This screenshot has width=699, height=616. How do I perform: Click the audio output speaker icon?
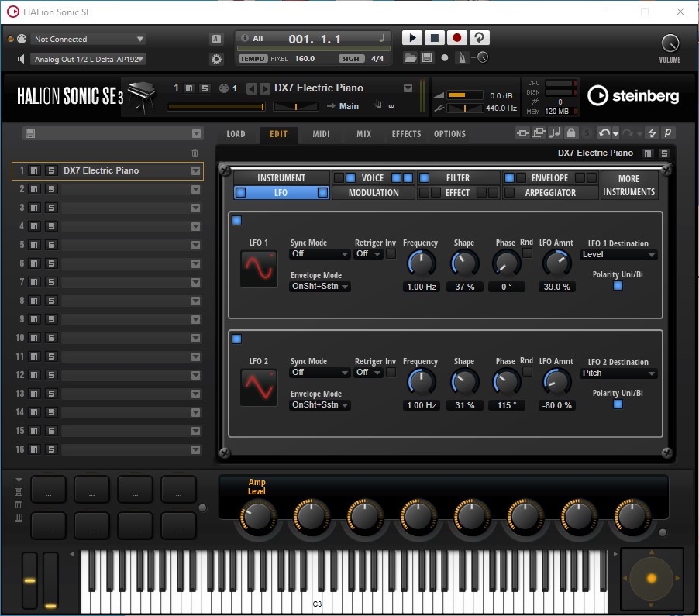(x=20, y=59)
